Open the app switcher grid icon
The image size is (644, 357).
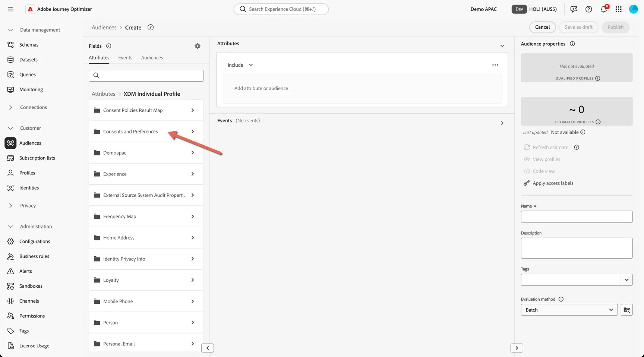coord(619,9)
